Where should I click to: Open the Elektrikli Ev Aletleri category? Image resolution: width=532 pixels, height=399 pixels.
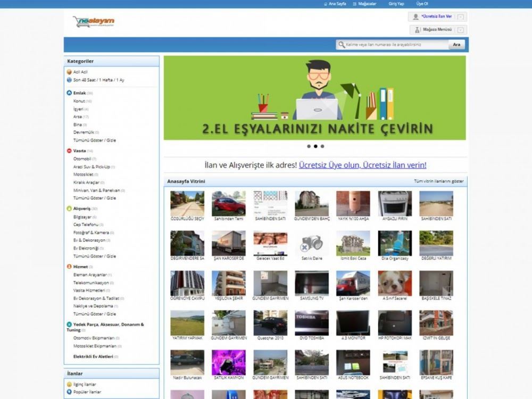(93, 356)
